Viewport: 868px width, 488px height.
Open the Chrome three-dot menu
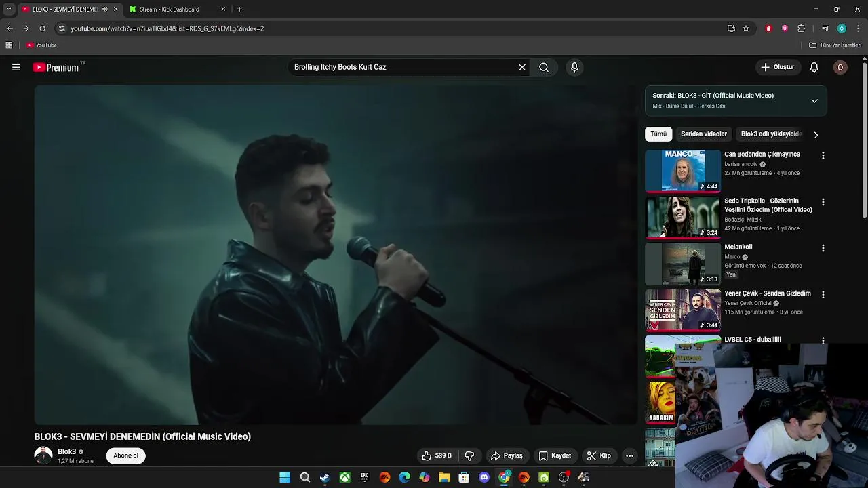[x=859, y=28]
